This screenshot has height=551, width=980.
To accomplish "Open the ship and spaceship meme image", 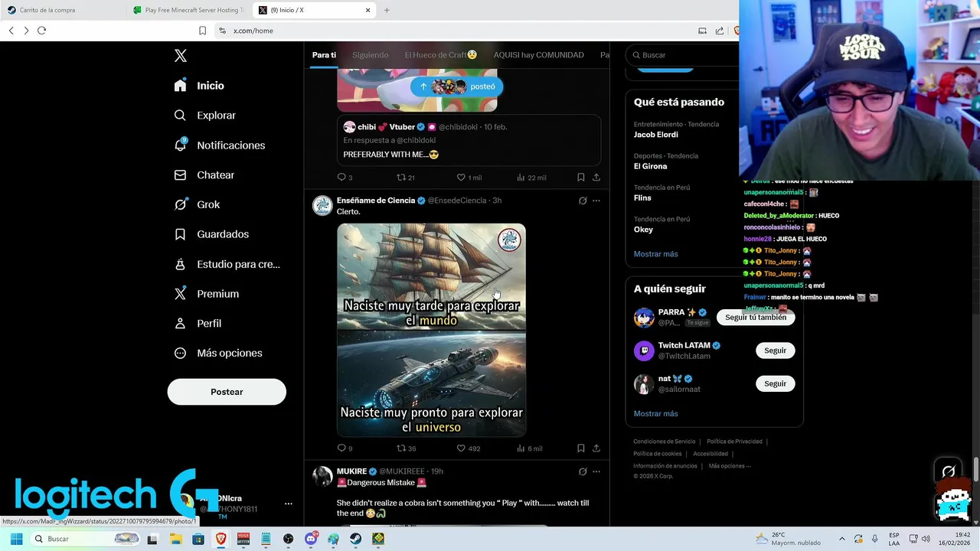I will point(431,330).
